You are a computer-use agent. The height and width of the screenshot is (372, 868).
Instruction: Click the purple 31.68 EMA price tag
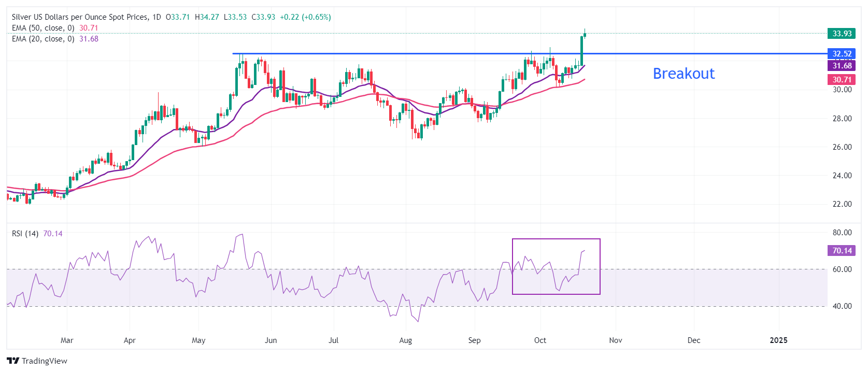tap(842, 66)
